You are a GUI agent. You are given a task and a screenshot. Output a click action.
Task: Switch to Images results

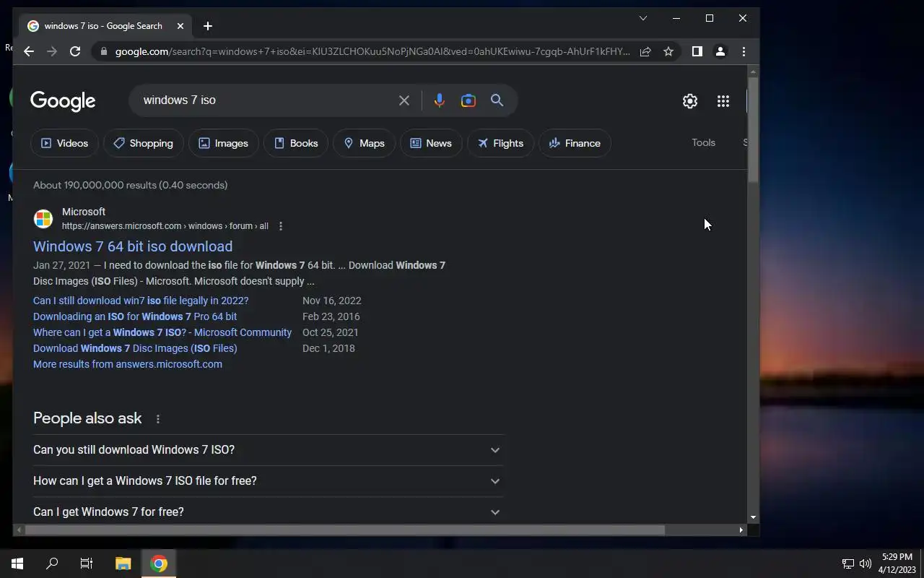(224, 143)
